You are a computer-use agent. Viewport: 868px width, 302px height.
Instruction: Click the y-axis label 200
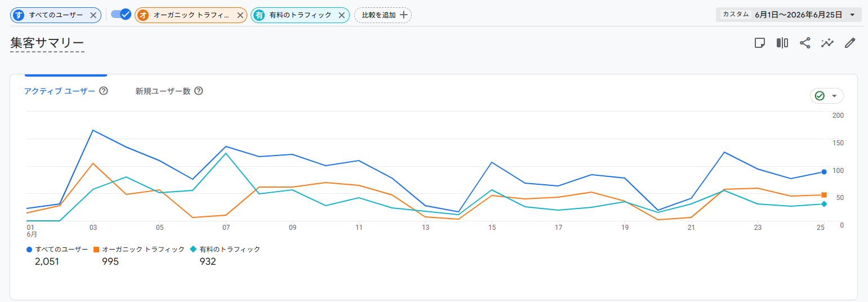click(x=838, y=116)
